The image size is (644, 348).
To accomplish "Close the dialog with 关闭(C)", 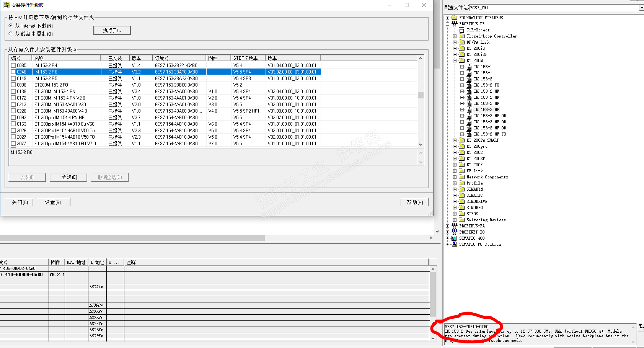I will click(x=20, y=202).
